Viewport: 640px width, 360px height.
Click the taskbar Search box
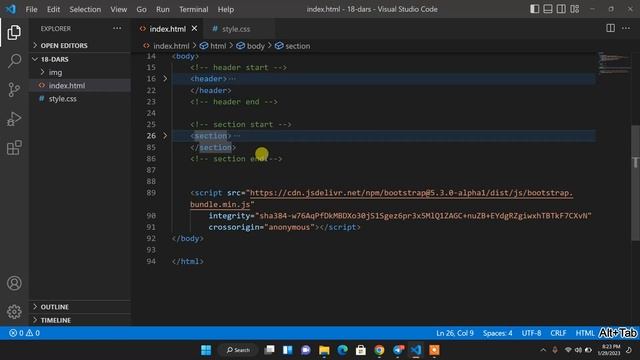pos(238,350)
